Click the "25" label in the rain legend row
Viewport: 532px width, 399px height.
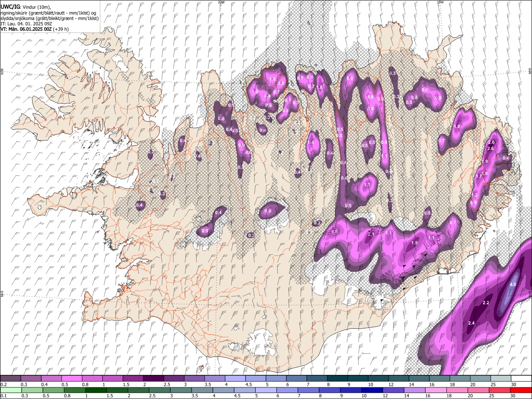pos(491,396)
